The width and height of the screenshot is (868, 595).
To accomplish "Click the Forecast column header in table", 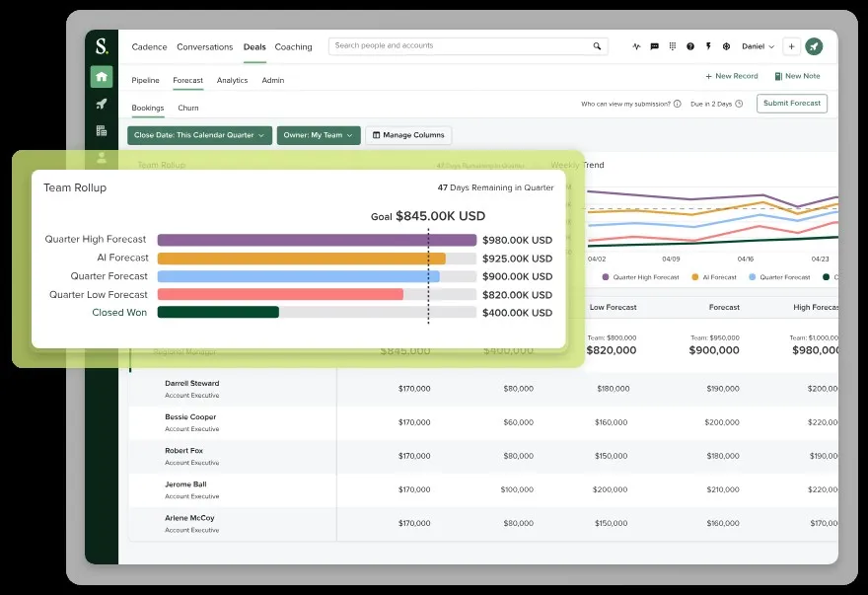I will pyautogui.click(x=725, y=308).
